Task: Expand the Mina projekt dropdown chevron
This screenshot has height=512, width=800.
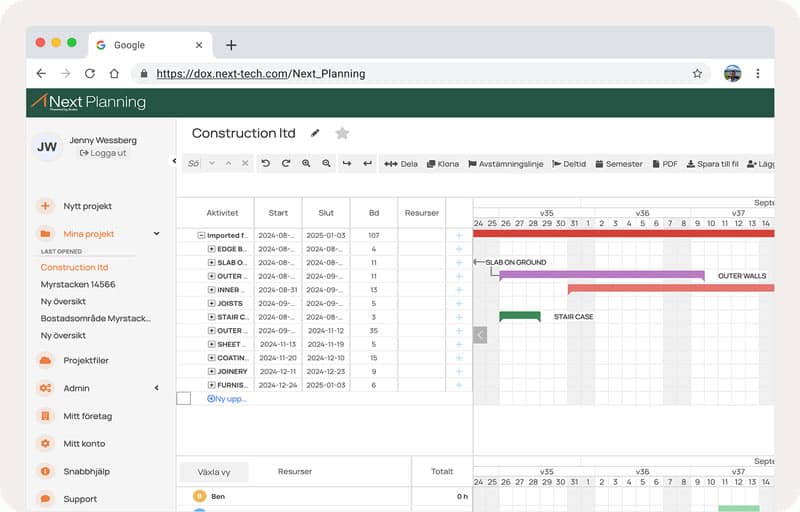Action: point(157,234)
